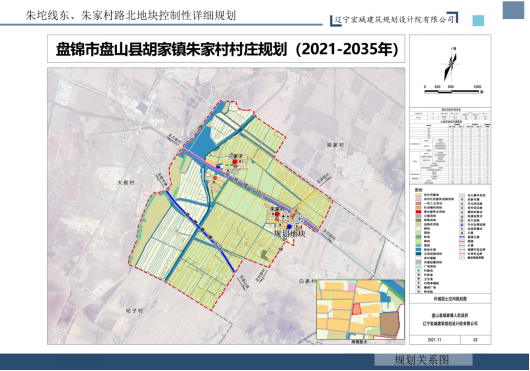This screenshot has width=530, height=371.
Task: Click the bright red swatch in legend
Action: coord(418,212)
